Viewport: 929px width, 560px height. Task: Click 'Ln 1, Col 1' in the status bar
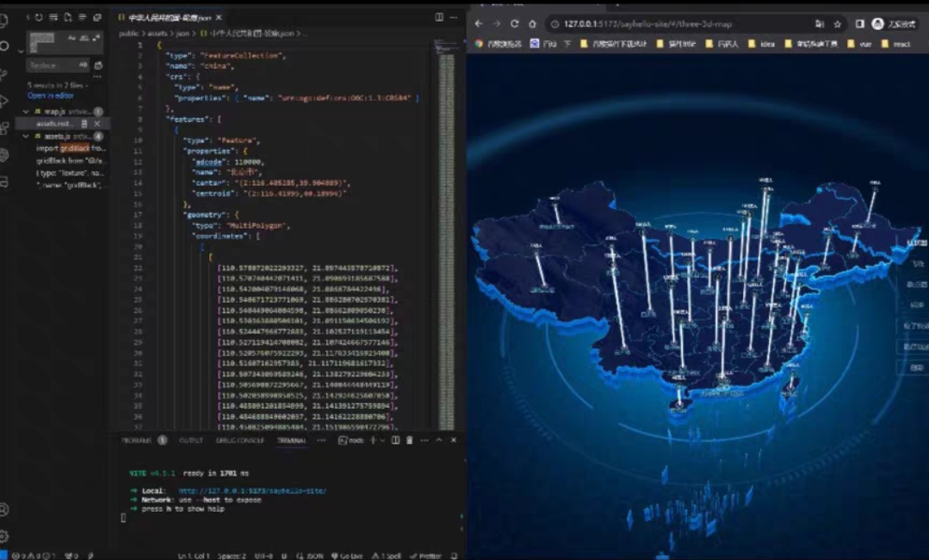pos(194,556)
